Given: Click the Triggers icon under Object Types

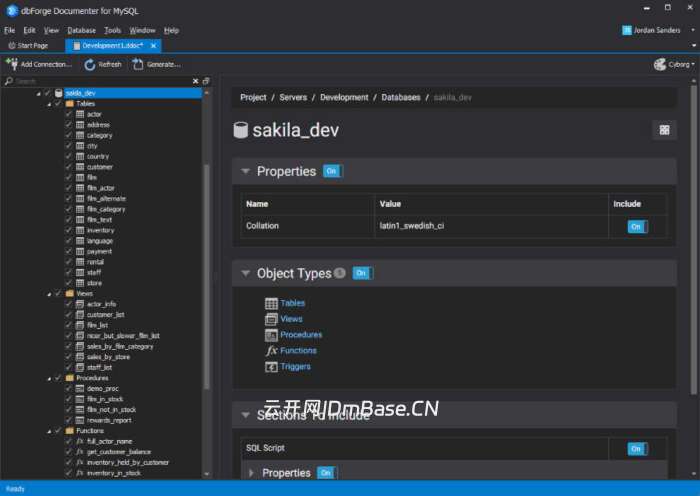Looking at the screenshot, I should coord(271,367).
